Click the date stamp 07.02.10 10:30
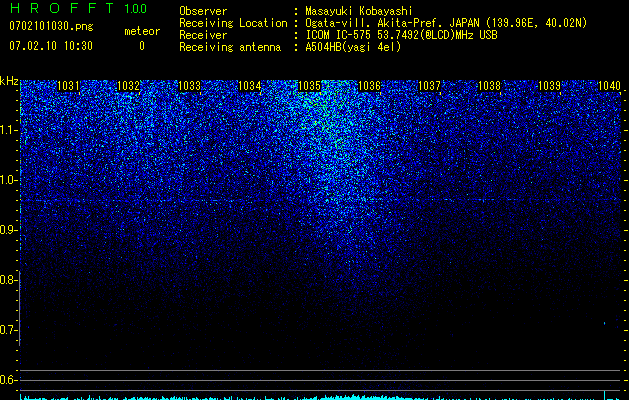 point(51,46)
